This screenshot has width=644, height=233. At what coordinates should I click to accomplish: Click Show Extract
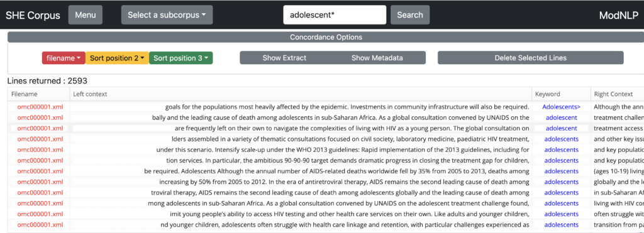(284, 58)
